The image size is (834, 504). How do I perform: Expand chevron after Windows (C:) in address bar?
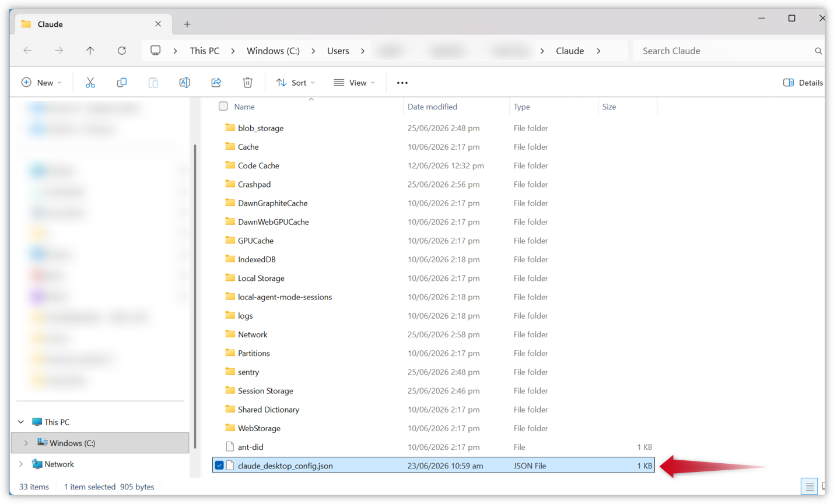[x=313, y=51]
